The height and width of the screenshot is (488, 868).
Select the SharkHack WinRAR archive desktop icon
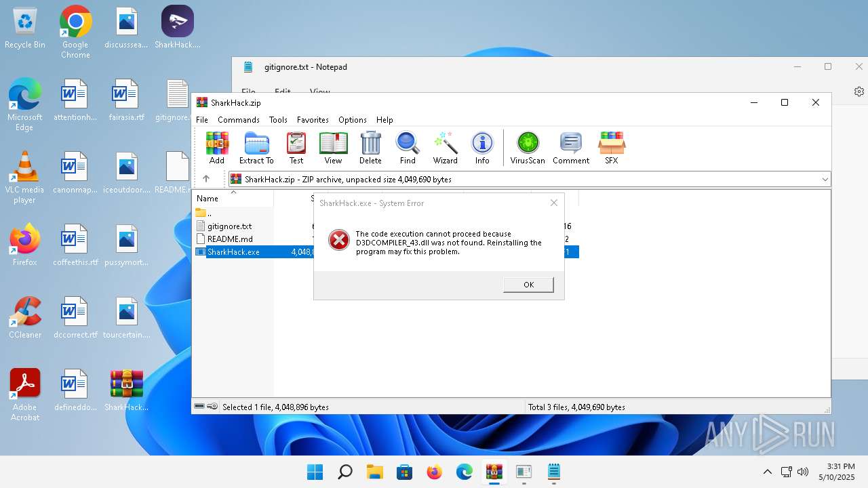[126, 390]
